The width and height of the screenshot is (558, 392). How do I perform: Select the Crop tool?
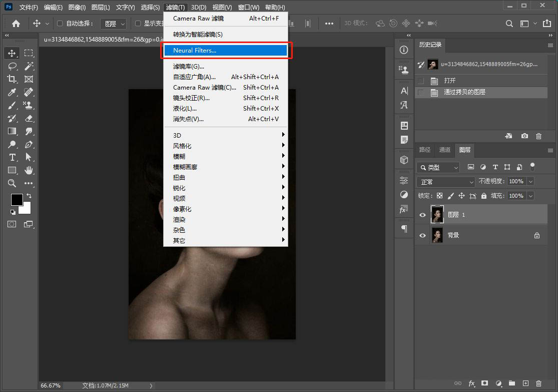pos(12,79)
